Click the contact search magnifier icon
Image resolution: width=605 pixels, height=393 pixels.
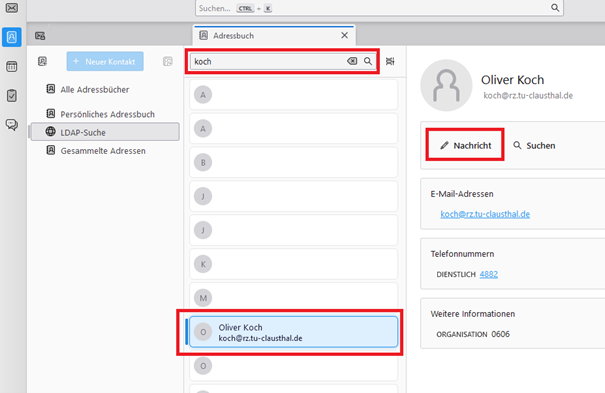368,61
